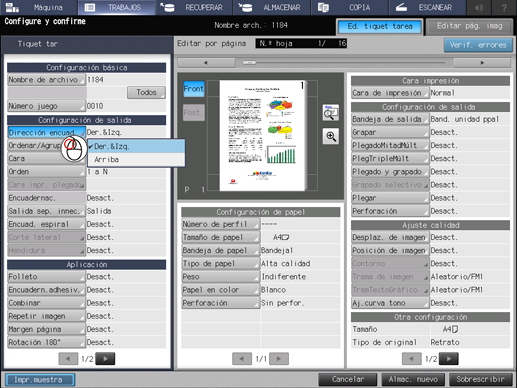Click the zoom-in magnifier icon
This screenshot has width=517, height=388.
click(x=331, y=136)
